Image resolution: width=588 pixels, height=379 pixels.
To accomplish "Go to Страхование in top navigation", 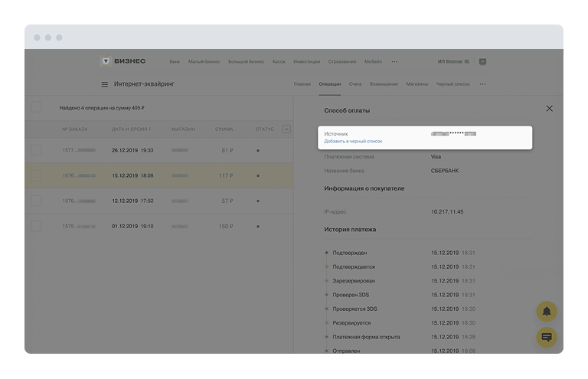I will 341,61.
